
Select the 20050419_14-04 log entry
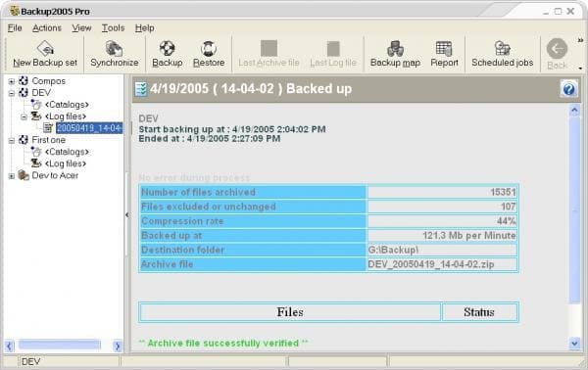(x=89, y=128)
